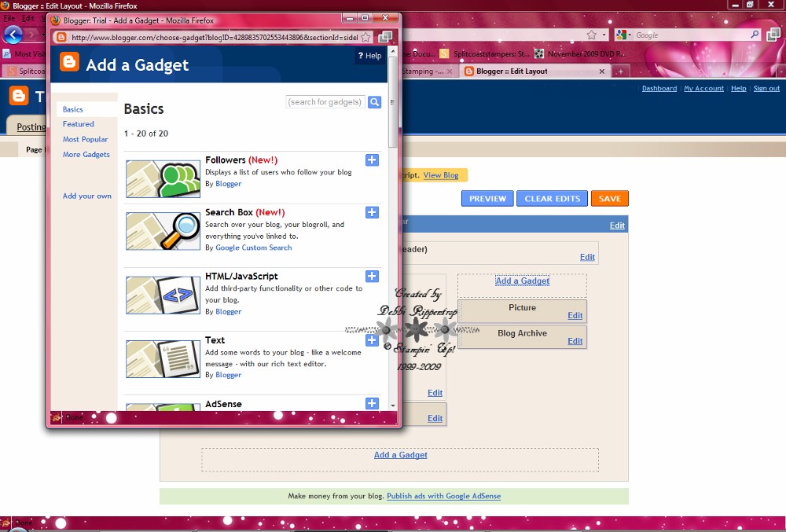This screenshot has width=786, height=532.
Task: Open the HTML/JavaScript gadget thumbnail
Action: (x=163, y=295)
